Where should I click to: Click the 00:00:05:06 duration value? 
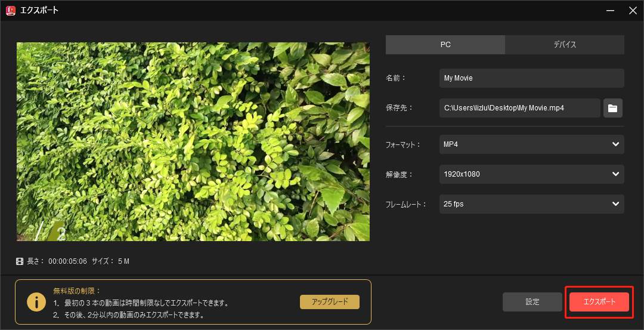(x=68, y=261)
